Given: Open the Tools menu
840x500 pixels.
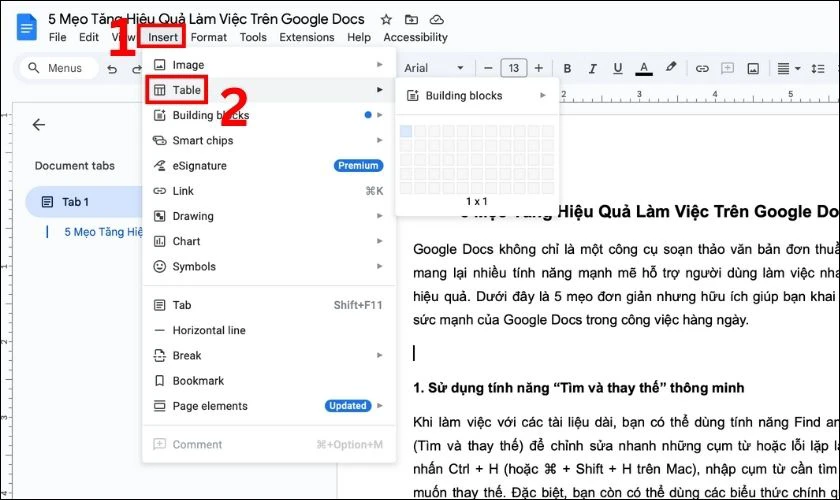Looking at the screenshot, I should click(x=253, y=37).
